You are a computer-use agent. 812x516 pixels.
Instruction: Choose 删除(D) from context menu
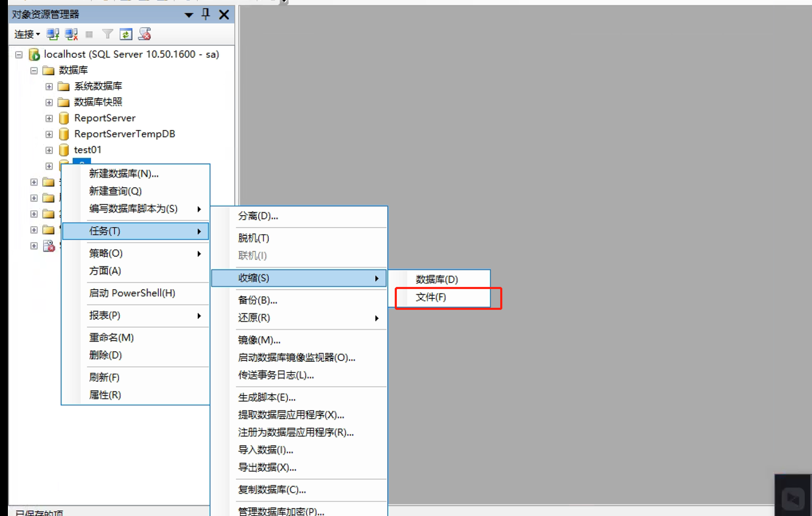pos(135,355)
